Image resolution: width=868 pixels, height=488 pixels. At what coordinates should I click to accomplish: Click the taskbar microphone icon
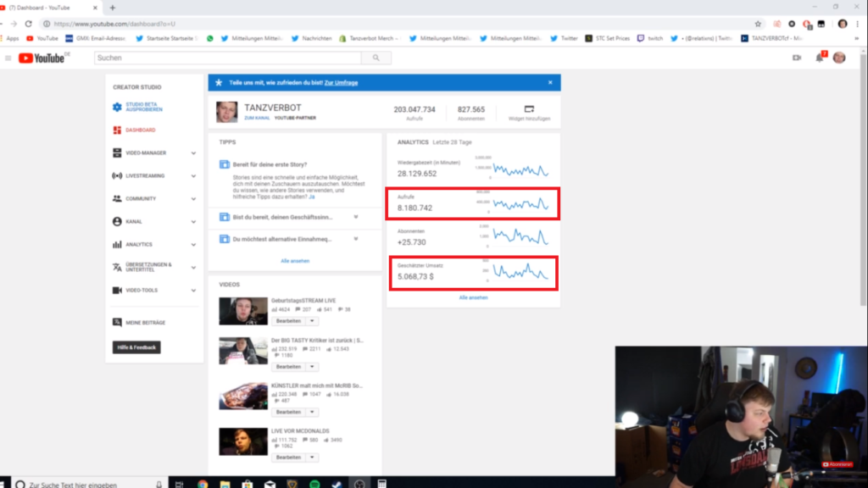click(159, 484)
